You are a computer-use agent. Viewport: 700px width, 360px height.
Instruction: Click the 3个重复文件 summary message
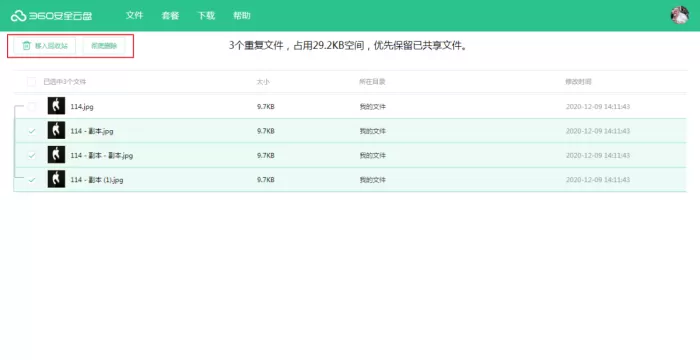pyautogui.click(x=349, y=46)
